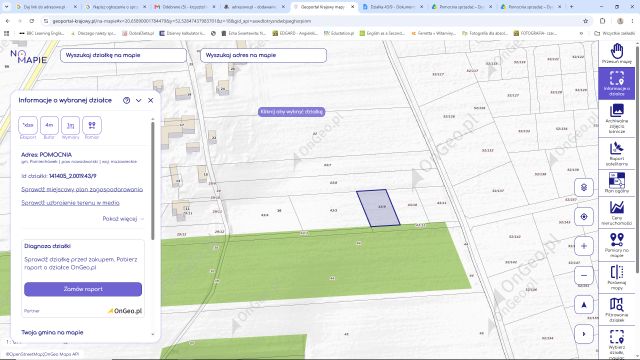Open the Ceny nieruchomości chart tool
This screenshot has width=640, height=360.
tap(616, 213)
